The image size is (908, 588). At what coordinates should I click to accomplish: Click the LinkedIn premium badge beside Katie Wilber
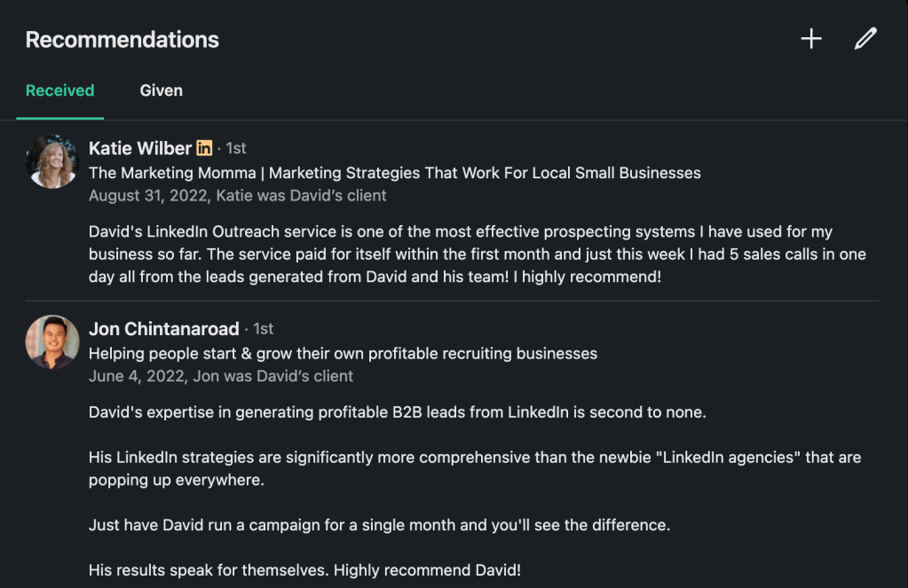click(x=205, y=148)
